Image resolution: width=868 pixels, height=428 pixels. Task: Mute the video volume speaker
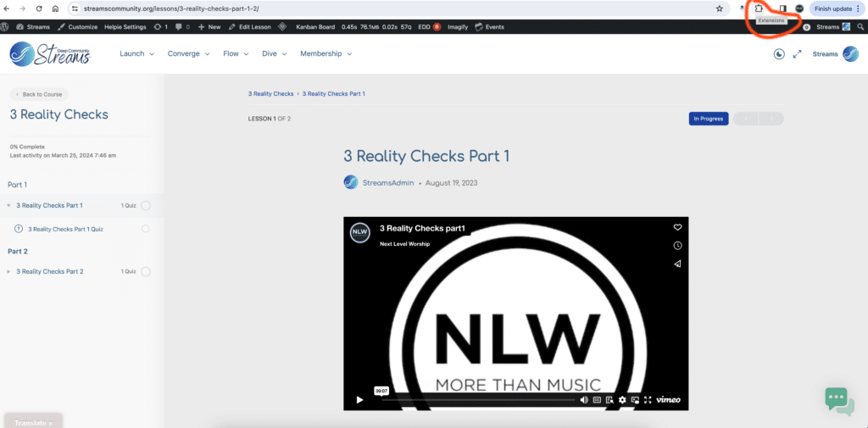pos(583,400)
